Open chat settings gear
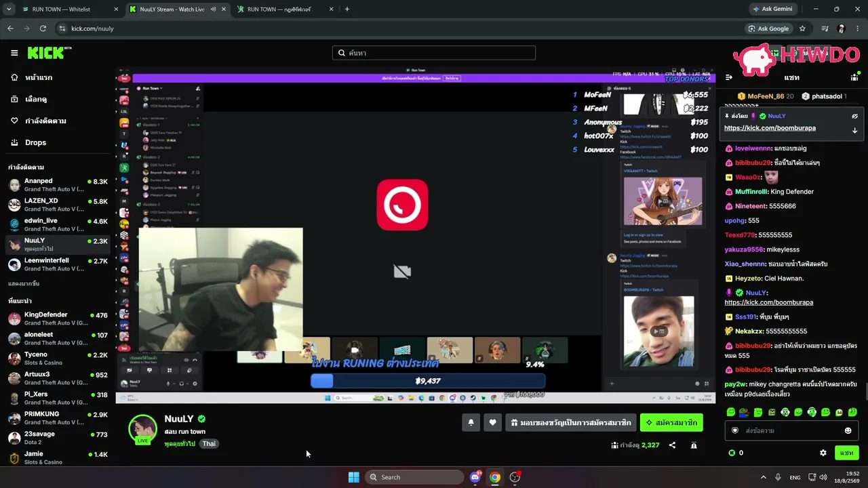868x488 pixels. click(x=823, y=453)
